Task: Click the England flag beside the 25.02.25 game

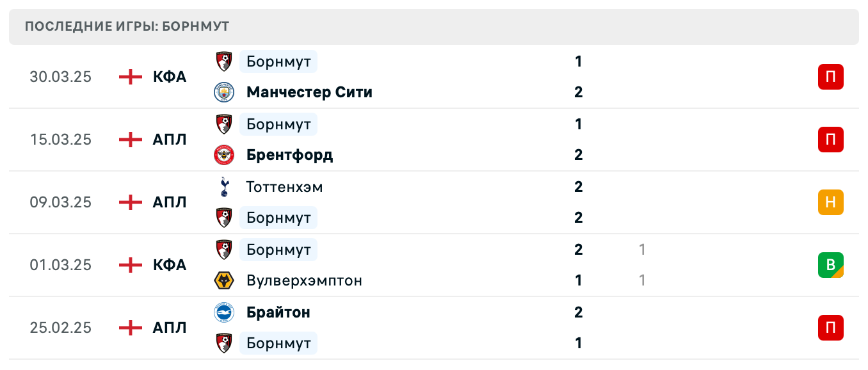Action: [130, 328]
